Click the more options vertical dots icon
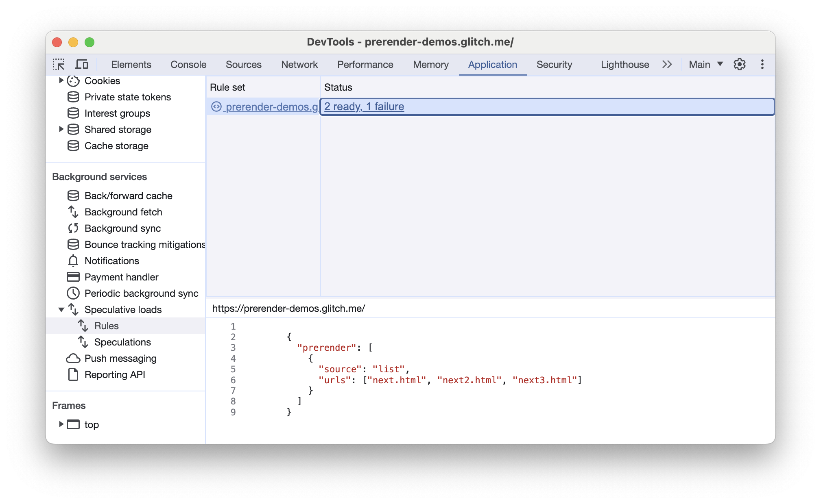This screenshot has height=504, width=821. coord(762,64)
